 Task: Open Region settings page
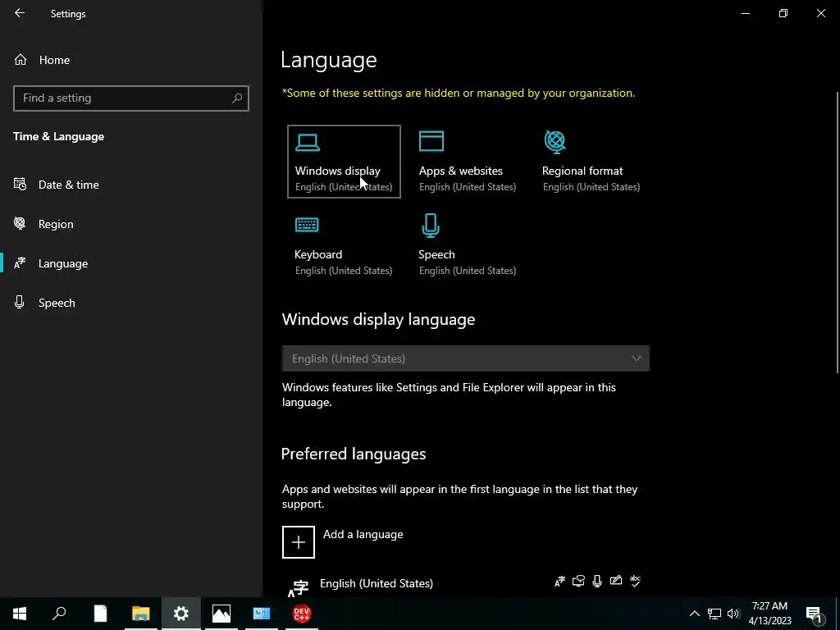[x=56, y=224]
